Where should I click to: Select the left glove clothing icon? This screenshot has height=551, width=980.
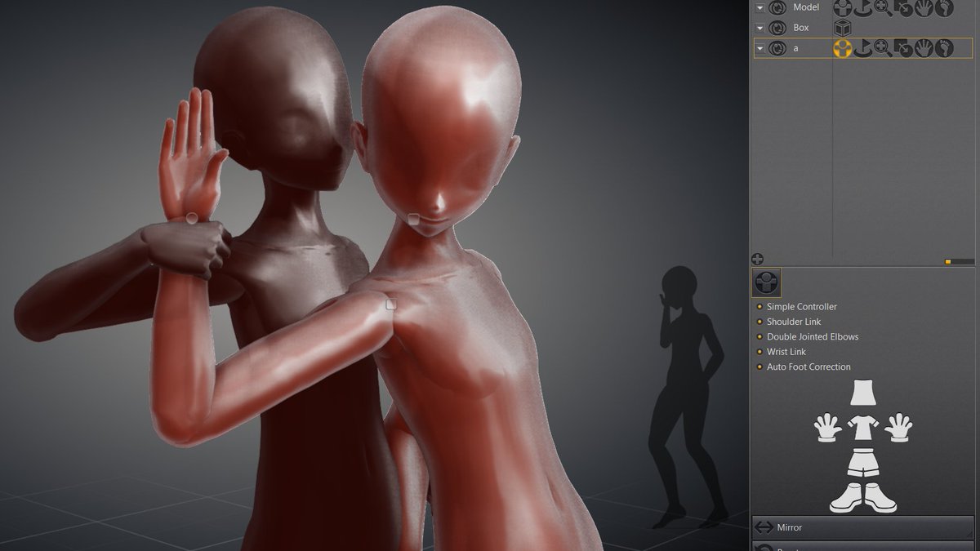(x=828, y=427)
